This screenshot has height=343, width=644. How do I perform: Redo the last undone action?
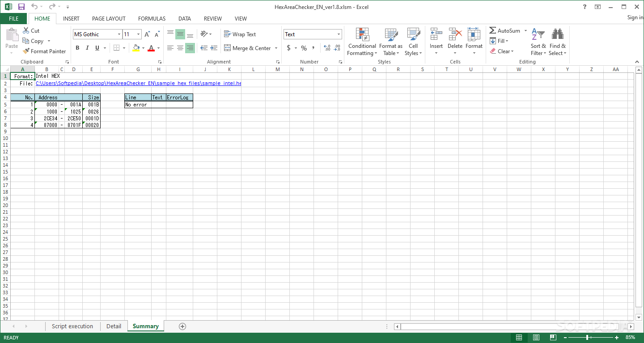(52, 7)
